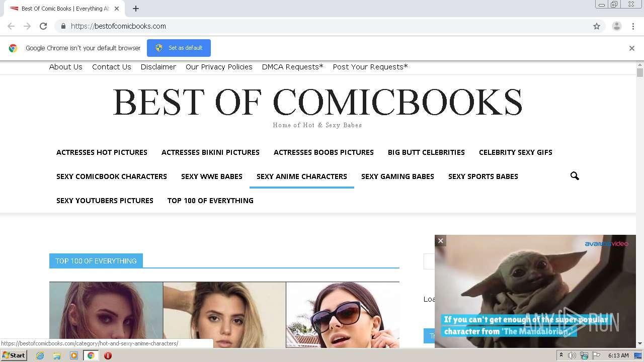This screenshot has width=644, height=362.
Task: Click the taskbar clock 6:13 AM
Action: click(618, 355)
